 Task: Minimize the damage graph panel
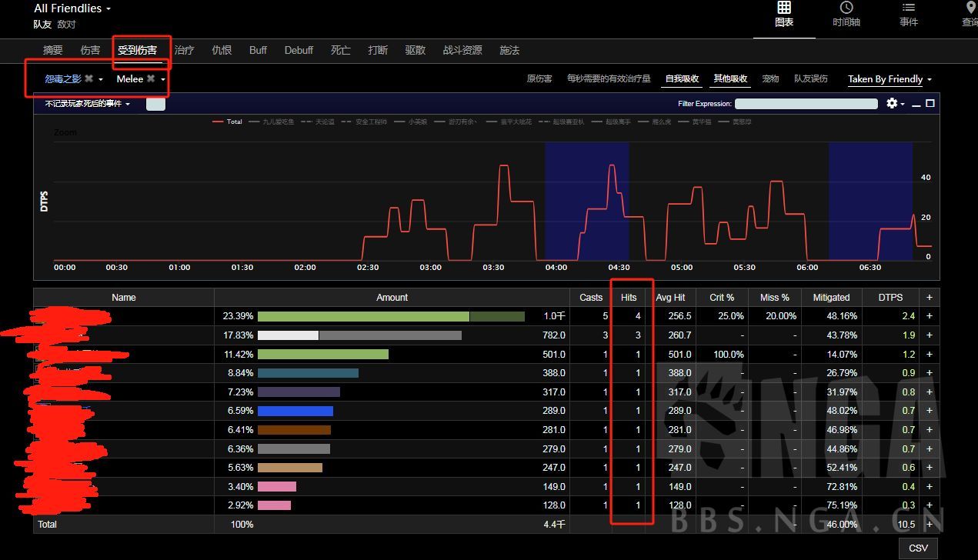point(916,104)
